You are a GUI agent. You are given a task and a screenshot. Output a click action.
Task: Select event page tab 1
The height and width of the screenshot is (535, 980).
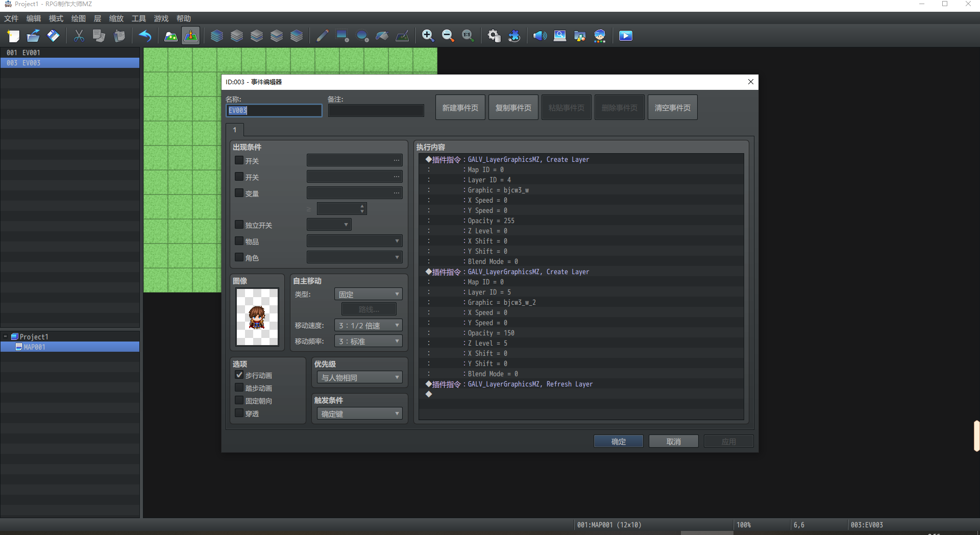(x=235, y=130)
